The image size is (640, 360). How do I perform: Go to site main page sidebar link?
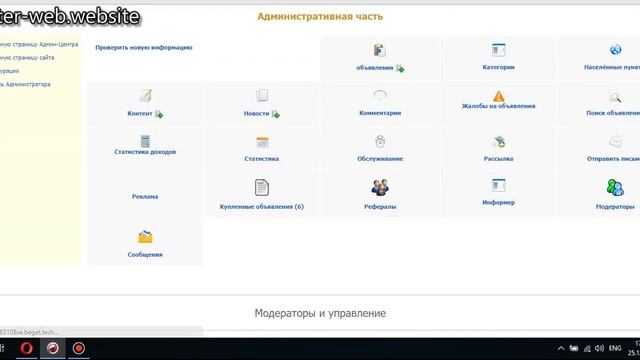coord(27,58)
